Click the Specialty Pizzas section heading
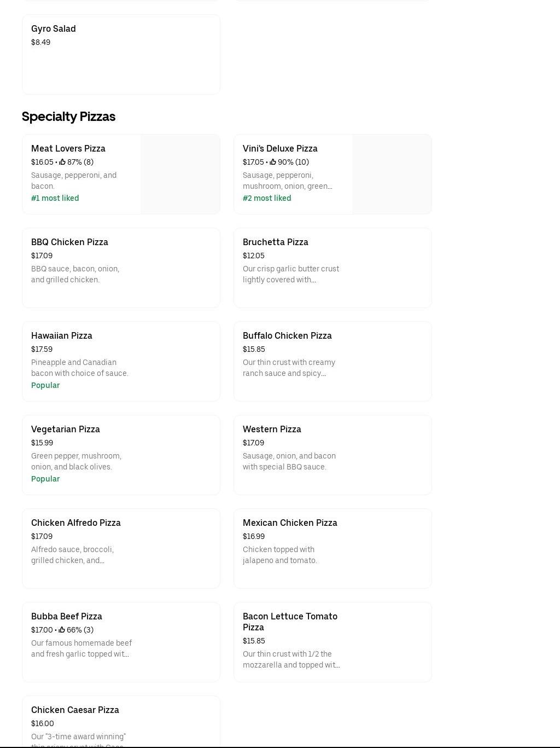The height and width of the screenshot is (748, 560). click(68, 117)
